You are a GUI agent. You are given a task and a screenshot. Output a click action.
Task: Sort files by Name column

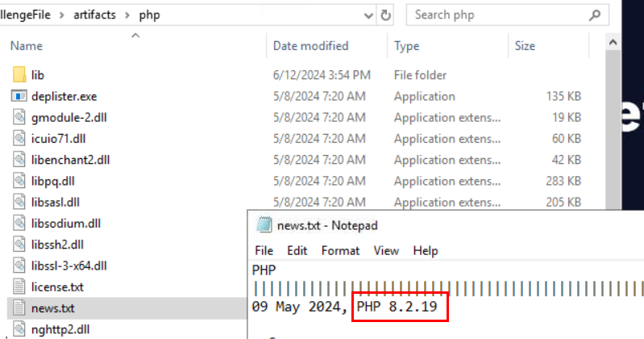pos(27,46)
